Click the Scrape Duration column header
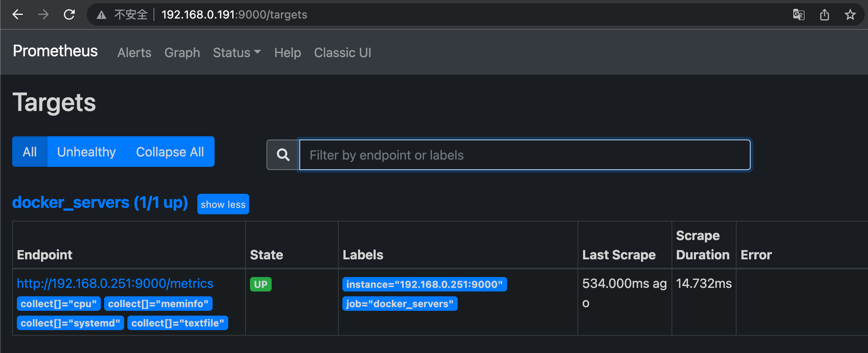Screen dimensions: 868x353 point(703,245)
